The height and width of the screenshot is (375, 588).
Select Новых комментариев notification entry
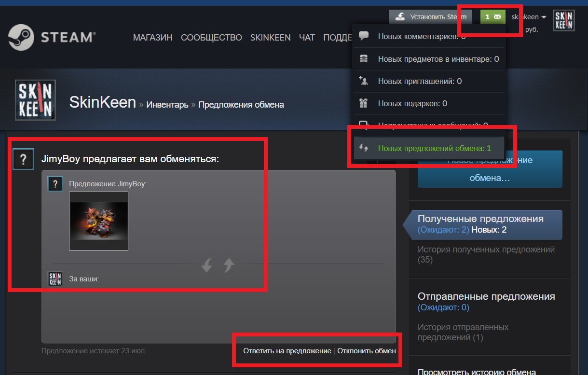[429, 36]
